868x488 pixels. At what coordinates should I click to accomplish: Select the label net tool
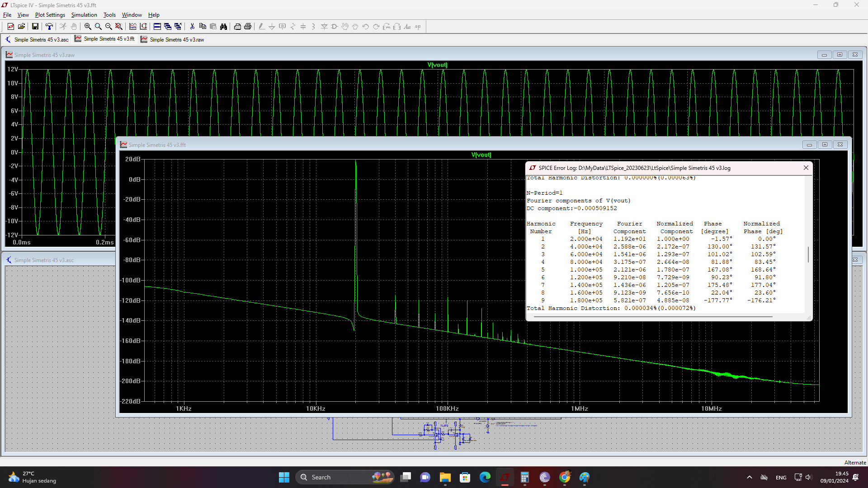pos(283,27)
